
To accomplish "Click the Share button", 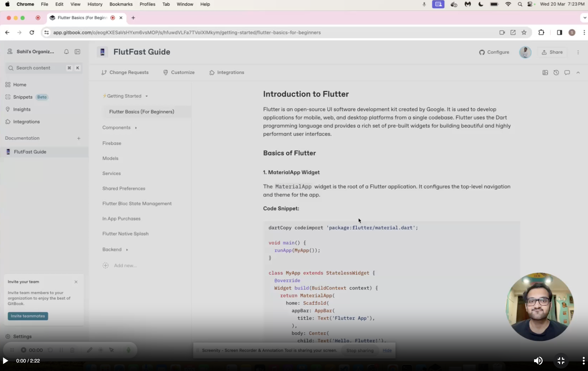I will [x=552, y=52].
